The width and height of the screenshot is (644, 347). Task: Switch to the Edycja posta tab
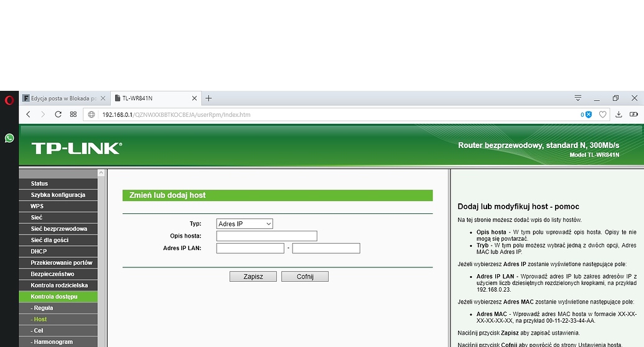point(60,98)
